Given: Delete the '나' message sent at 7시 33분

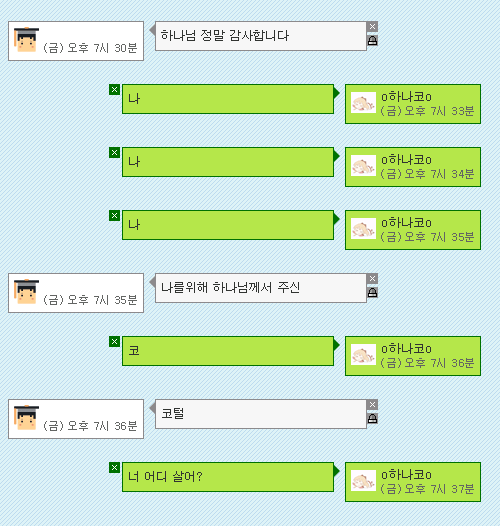Looking at the screenshot, I should [114, 90].
